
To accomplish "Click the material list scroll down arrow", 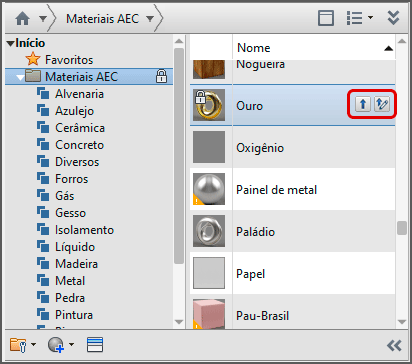I will 402,322.
